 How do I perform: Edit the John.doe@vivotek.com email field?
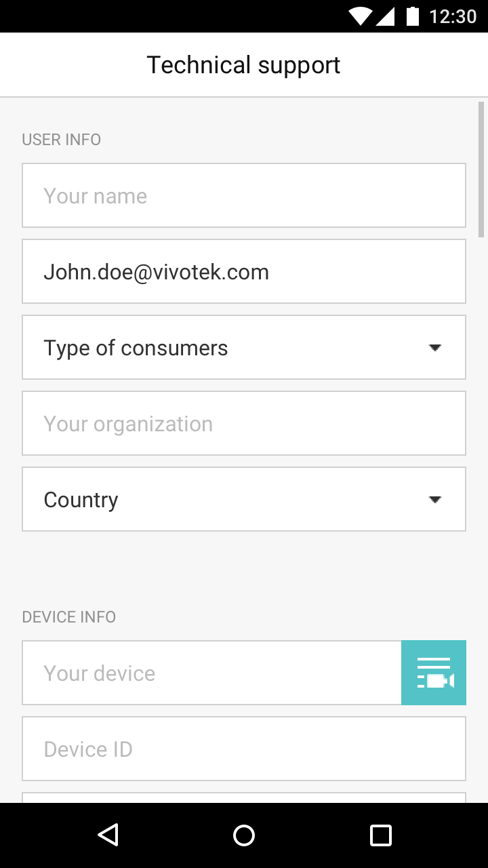coord(244,271)
